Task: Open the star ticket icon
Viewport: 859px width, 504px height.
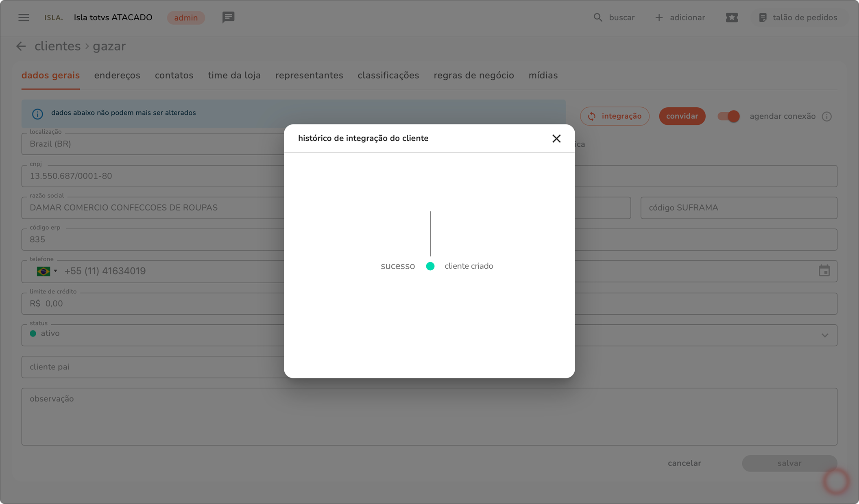Action: (x=731, y=17)
